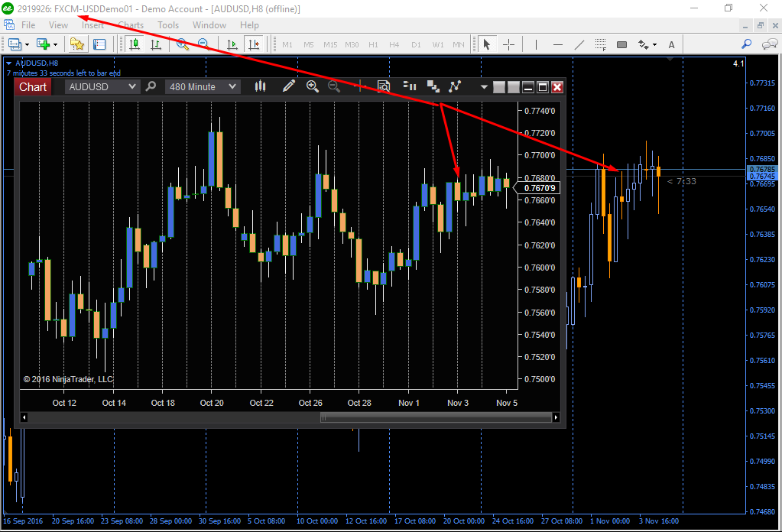Click NinjaTrader zoom out magnifier

[x=334, y=86]
